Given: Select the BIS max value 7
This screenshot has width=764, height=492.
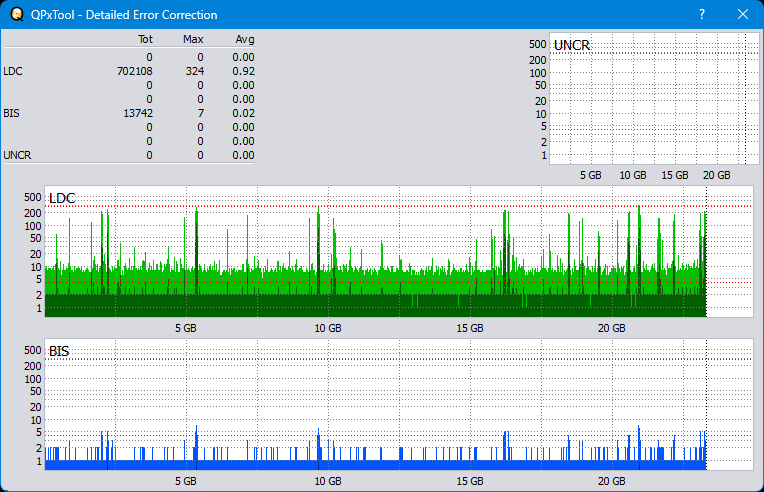Looking at the screenshot, I should [x=201, y=113].
